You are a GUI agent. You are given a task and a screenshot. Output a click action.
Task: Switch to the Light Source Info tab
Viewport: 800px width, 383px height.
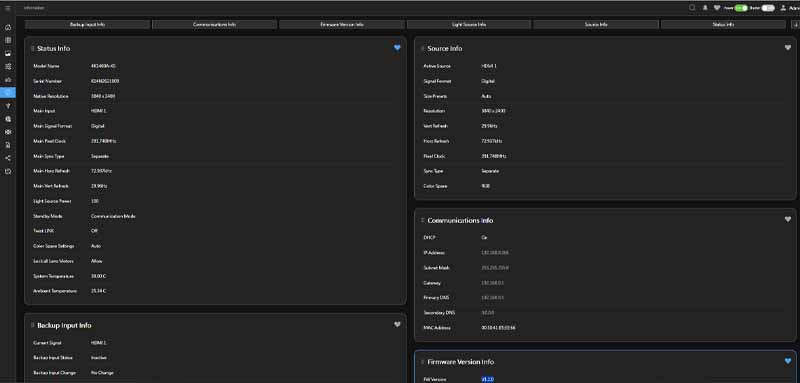[x=469, y=24]
